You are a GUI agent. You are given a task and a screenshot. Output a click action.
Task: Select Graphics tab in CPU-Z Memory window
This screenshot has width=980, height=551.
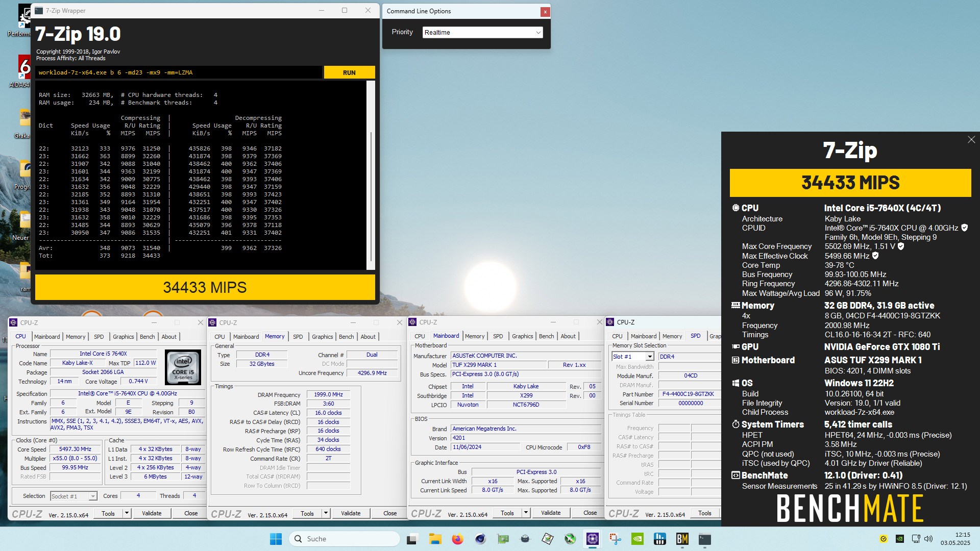pos(323,337)
